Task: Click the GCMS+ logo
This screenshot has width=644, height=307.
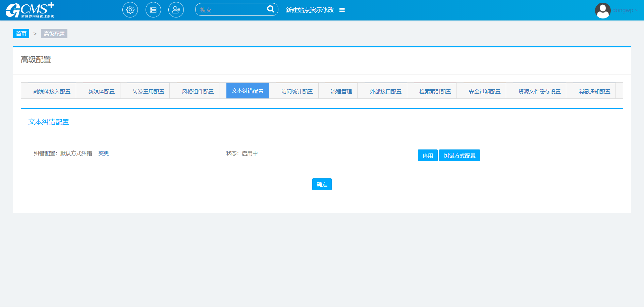Action: tap(30, 10)
